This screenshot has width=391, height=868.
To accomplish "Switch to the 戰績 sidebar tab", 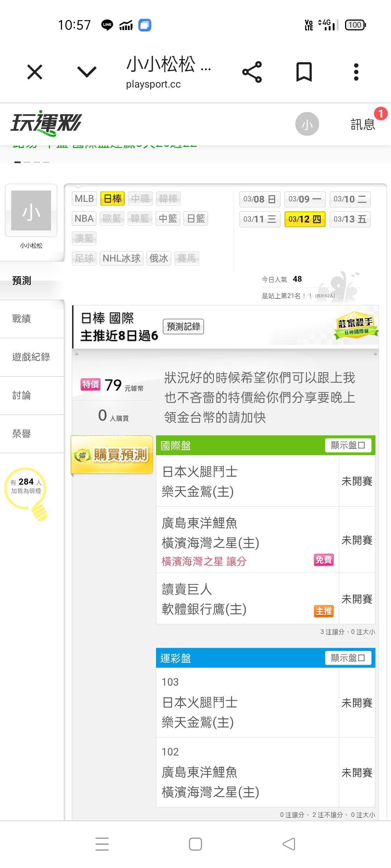I will click(22, 319).
